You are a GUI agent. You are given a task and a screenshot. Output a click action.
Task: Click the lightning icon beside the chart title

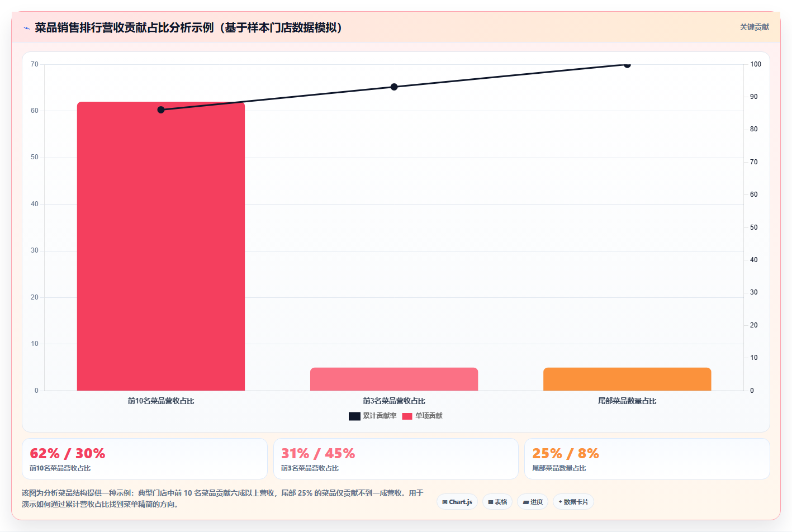(27, 28)
